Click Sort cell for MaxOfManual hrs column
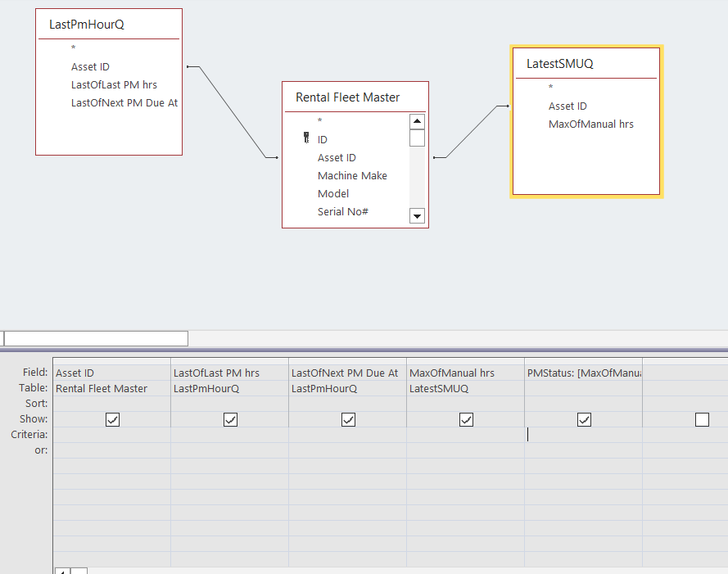Image resolution: width=728 pixels, height=574 pixels. (466, 404)
